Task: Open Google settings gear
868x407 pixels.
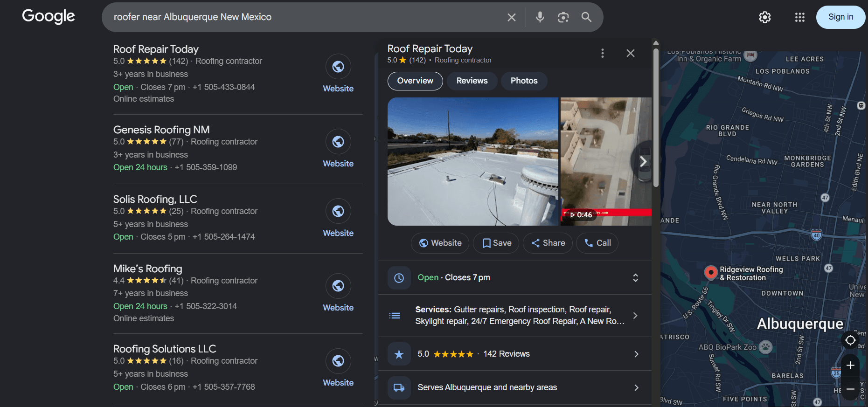Action: coord(765,17)
